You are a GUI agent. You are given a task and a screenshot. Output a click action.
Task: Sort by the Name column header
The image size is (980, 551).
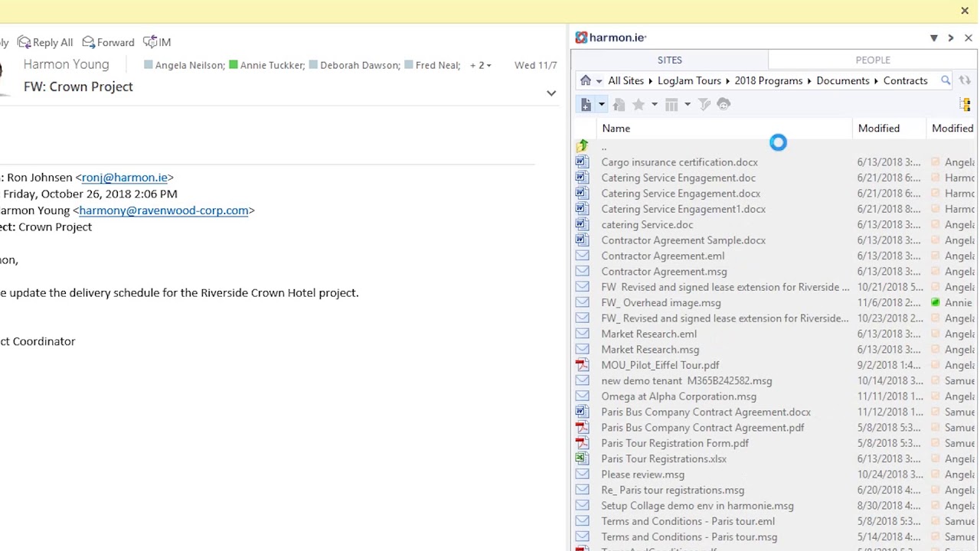click(616, 129)
